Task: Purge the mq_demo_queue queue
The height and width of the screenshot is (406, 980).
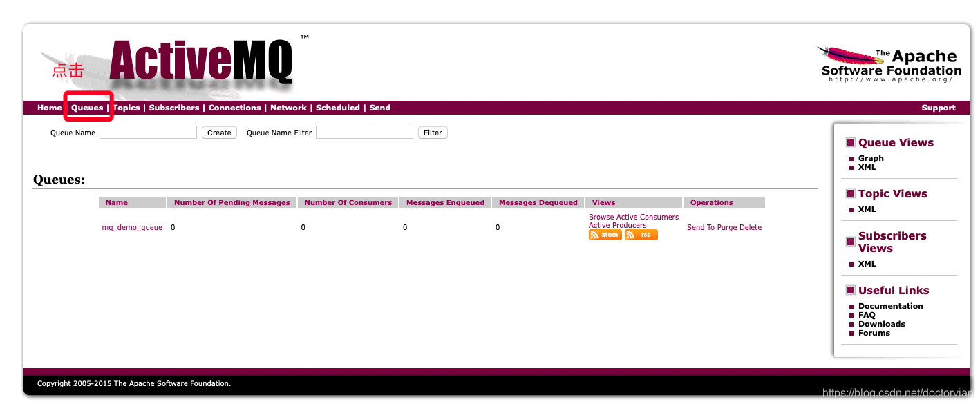Action: click(727, 227)
